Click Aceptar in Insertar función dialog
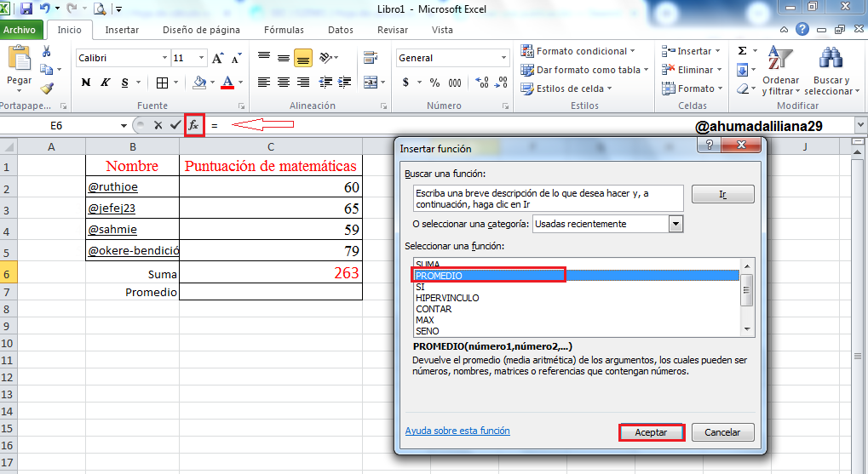This screenshot has height=474, width=868. point(651,432)
